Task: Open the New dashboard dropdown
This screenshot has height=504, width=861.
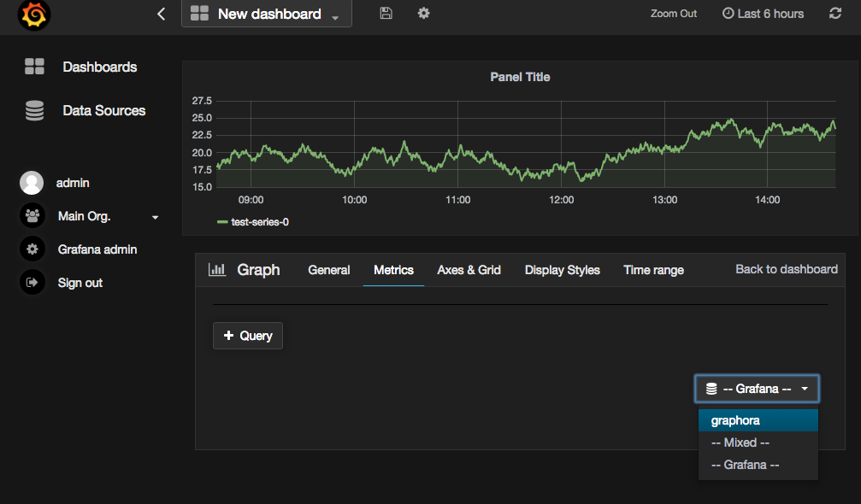Action: (266, 14)
